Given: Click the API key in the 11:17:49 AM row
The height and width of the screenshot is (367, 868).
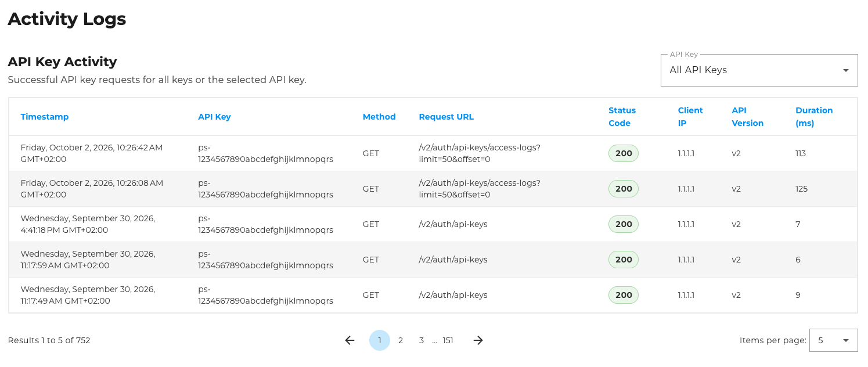Looking at the screenshot, I should point(265,295).
